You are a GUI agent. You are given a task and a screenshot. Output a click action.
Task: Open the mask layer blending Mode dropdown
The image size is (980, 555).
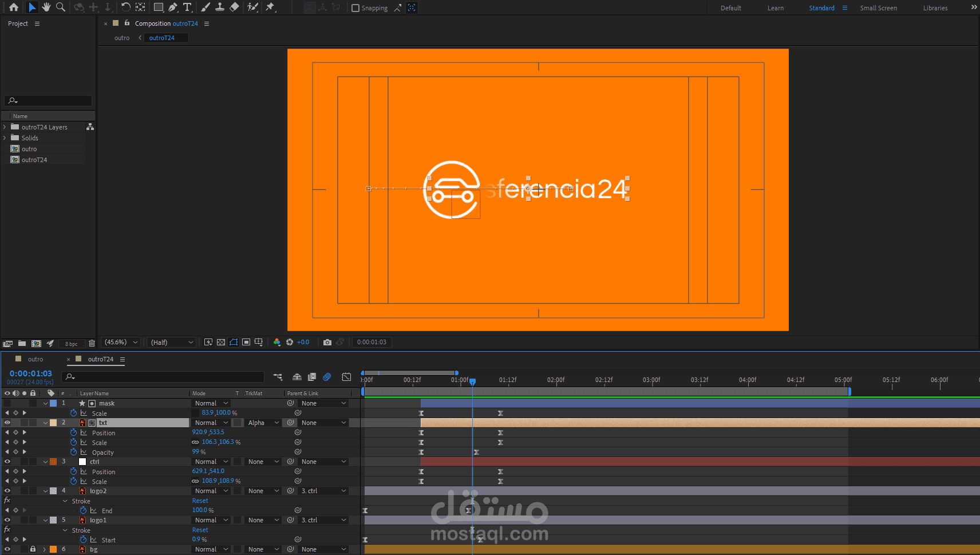211,403
